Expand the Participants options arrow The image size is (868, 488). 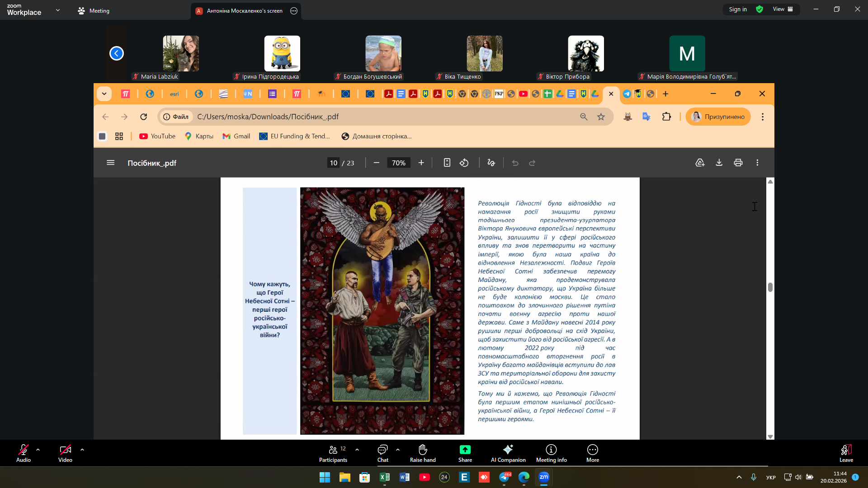pos(357,450)
